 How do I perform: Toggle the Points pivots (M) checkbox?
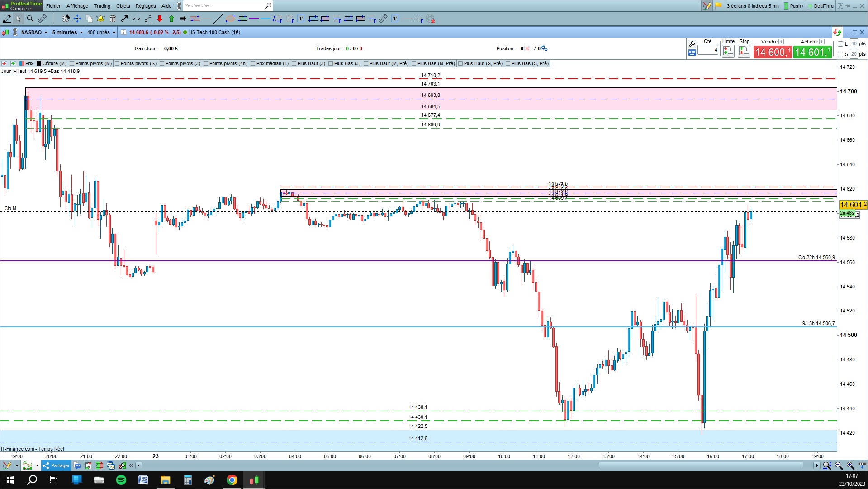click(x=72, y=63)
